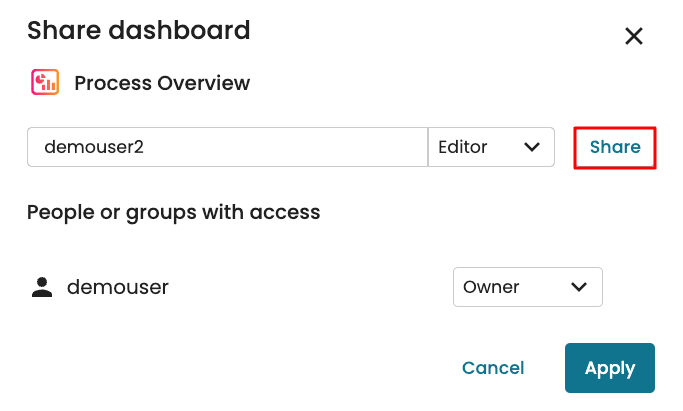The height and width of the screenshot is (411, 683).
Task: Open the Editor permission dropdown
Action: point(490,147)
